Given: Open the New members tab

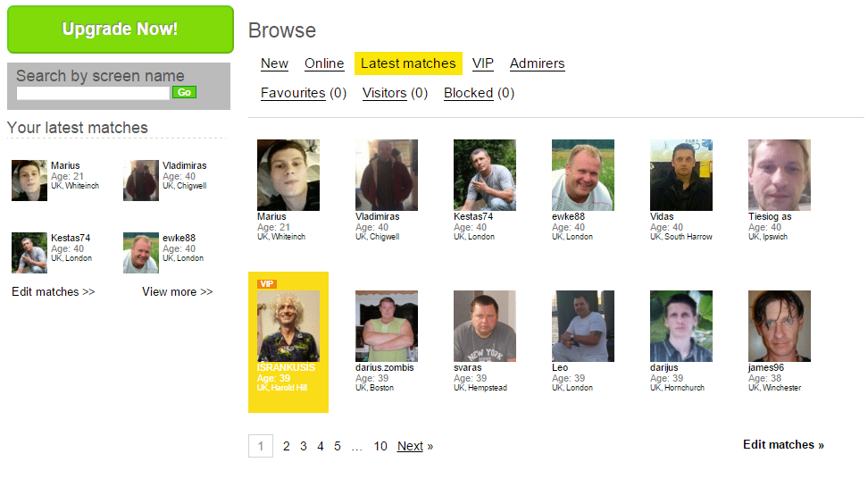Looking at the screenshot, I should 274,63.
